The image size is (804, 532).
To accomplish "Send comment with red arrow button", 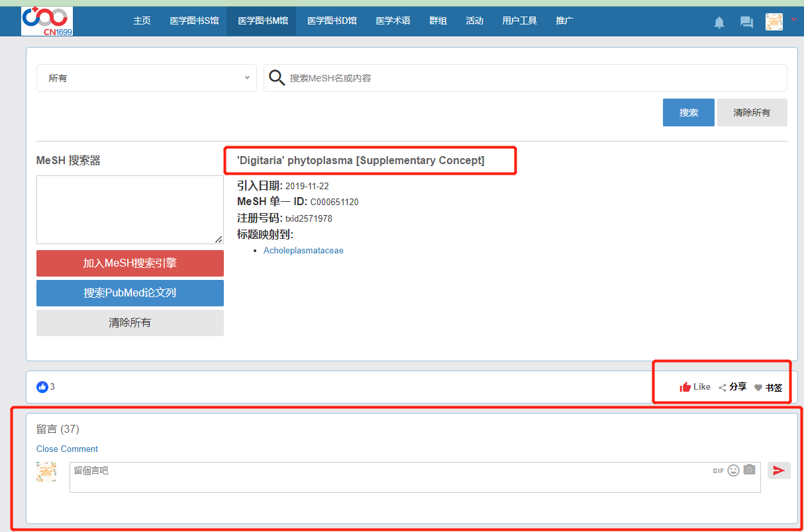I will [x=779, y=470].
